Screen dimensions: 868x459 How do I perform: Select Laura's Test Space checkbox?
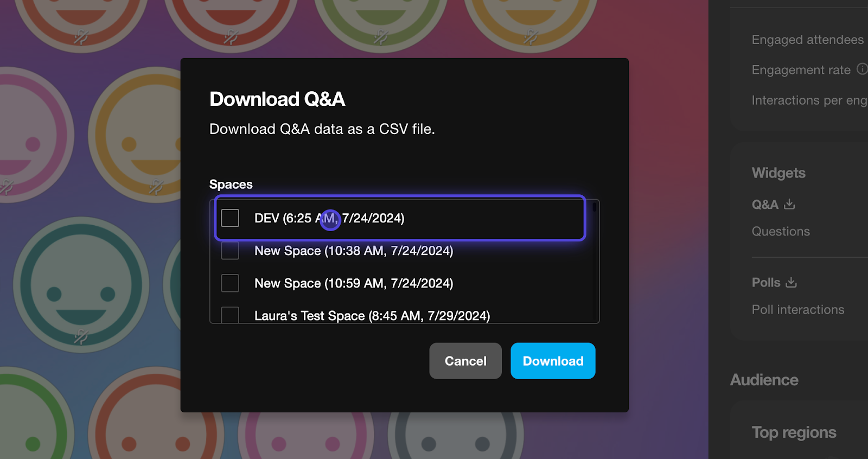[230, 315]
